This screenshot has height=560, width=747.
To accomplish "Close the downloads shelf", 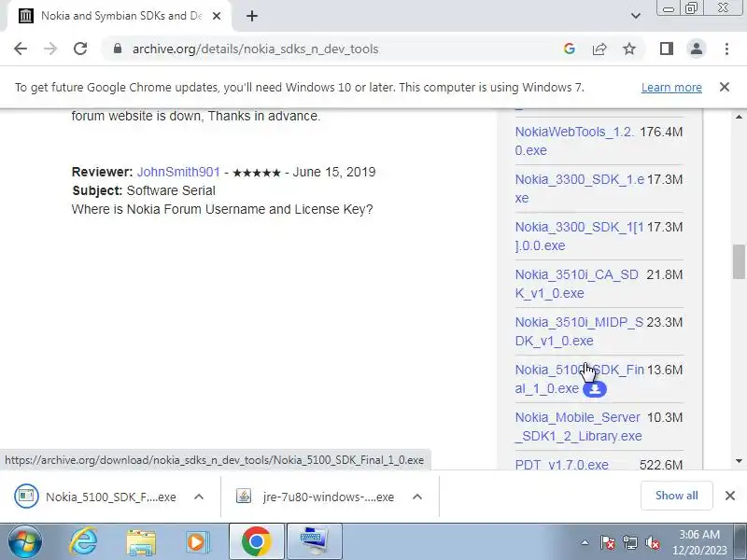I will click(730, 496).
